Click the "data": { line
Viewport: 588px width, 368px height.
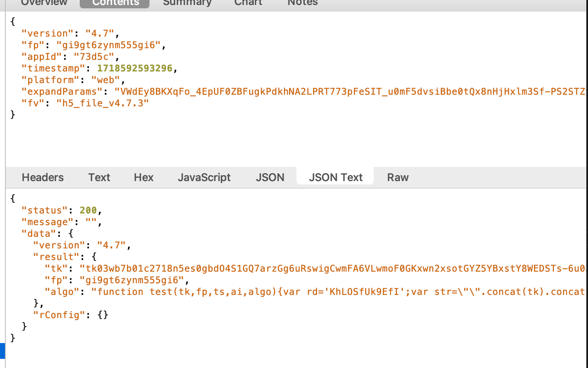47,233
